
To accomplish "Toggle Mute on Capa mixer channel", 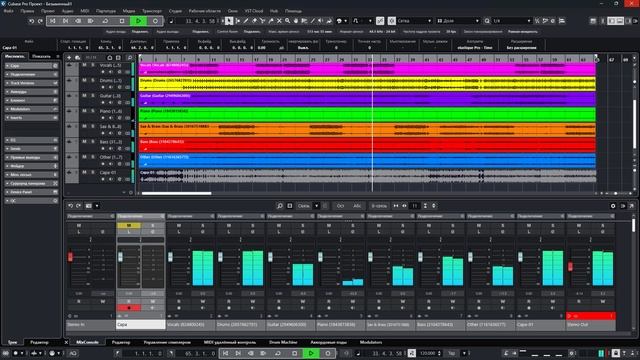I will pyautogui.click(x=129, y=225).
